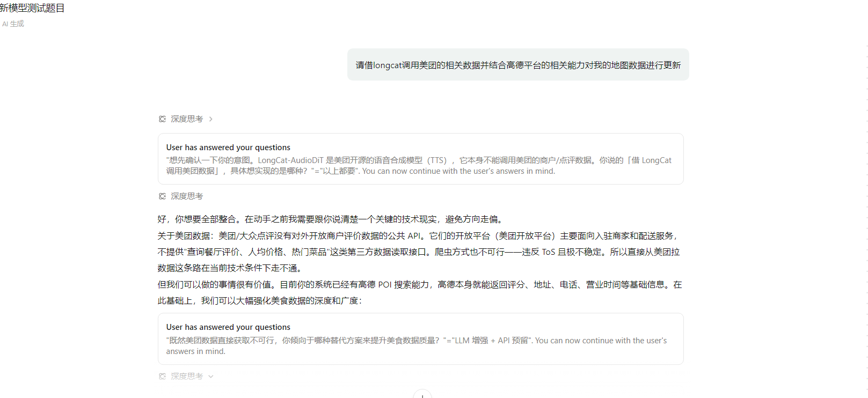The image size is (868, 398).
Task: Click the 'AI 生成' label under the title
Action: [13, 24]
